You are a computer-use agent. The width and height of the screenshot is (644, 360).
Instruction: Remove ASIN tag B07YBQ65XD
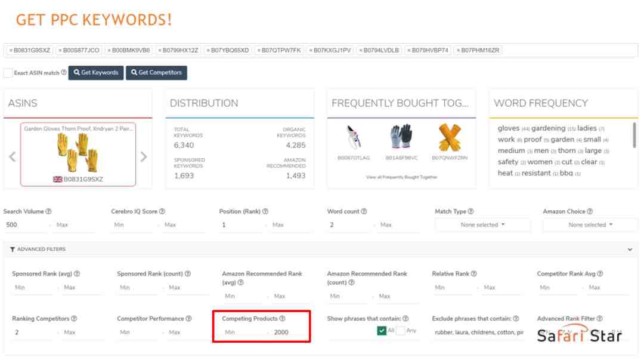(208, 51)
